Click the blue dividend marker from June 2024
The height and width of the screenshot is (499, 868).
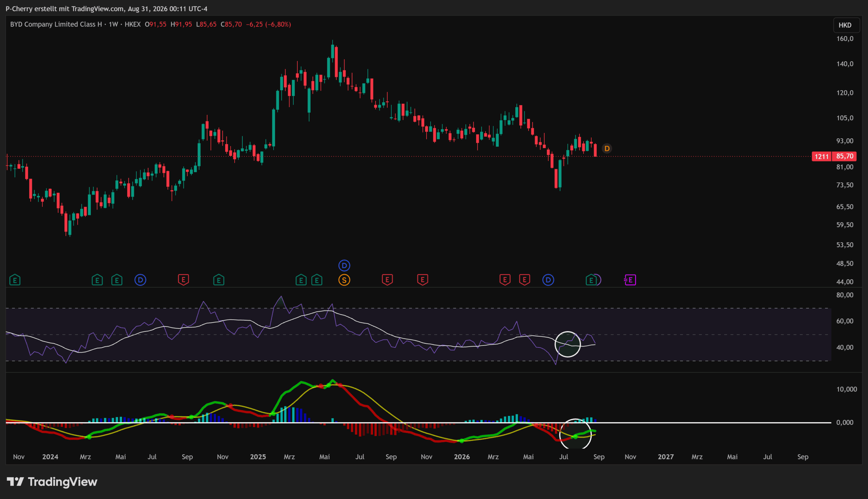click(x=140, y=280)
